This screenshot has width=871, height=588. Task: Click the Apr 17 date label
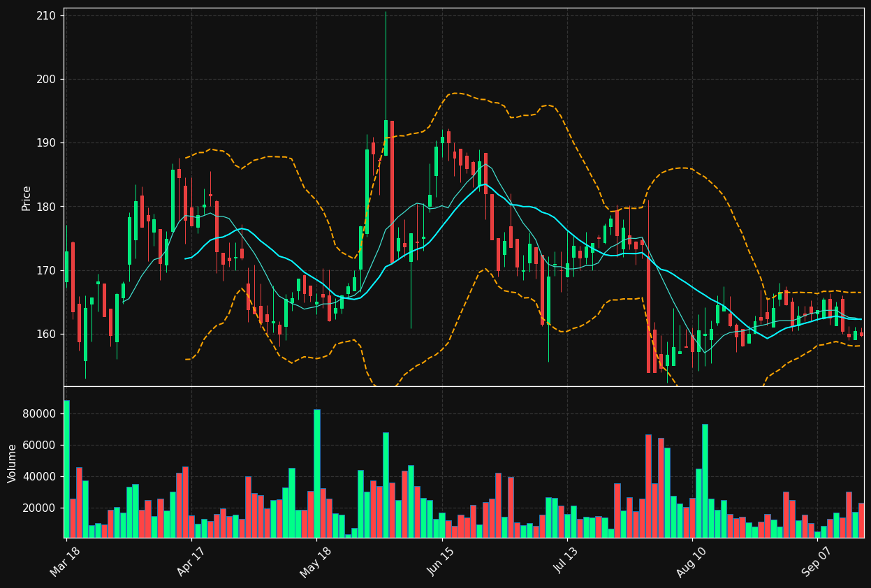[x=191, y=562]
